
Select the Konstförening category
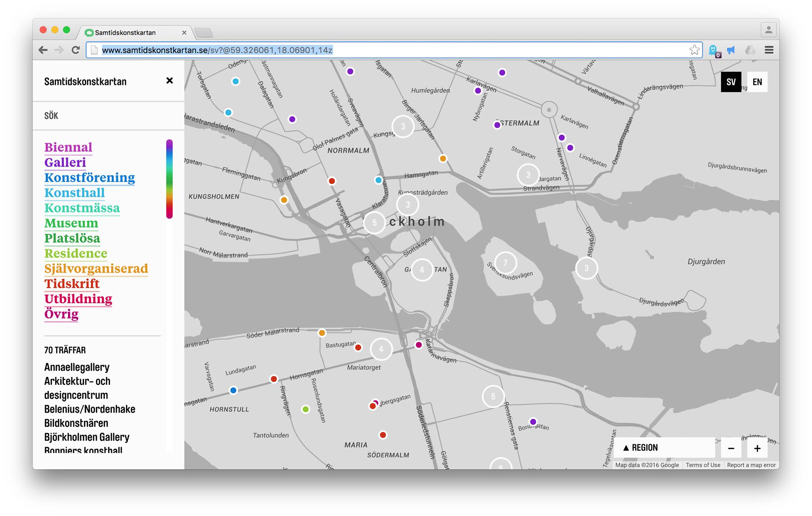point(90,178)
